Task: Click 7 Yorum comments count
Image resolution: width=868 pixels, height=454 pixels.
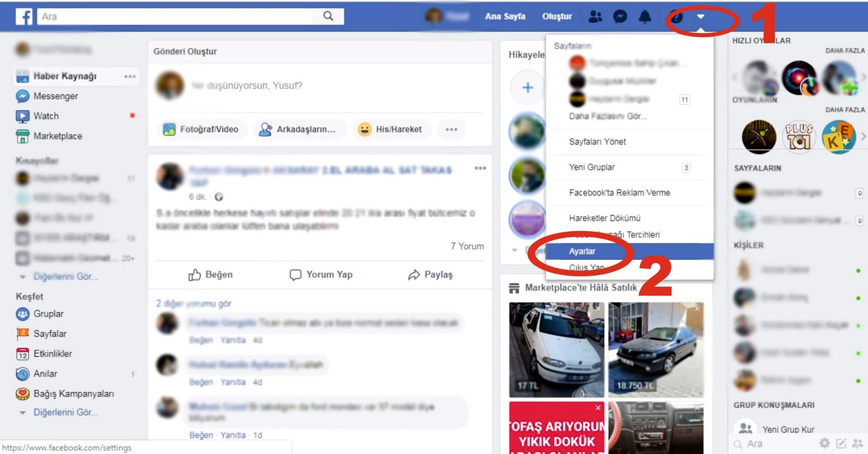Action: [x=467, y=246]
